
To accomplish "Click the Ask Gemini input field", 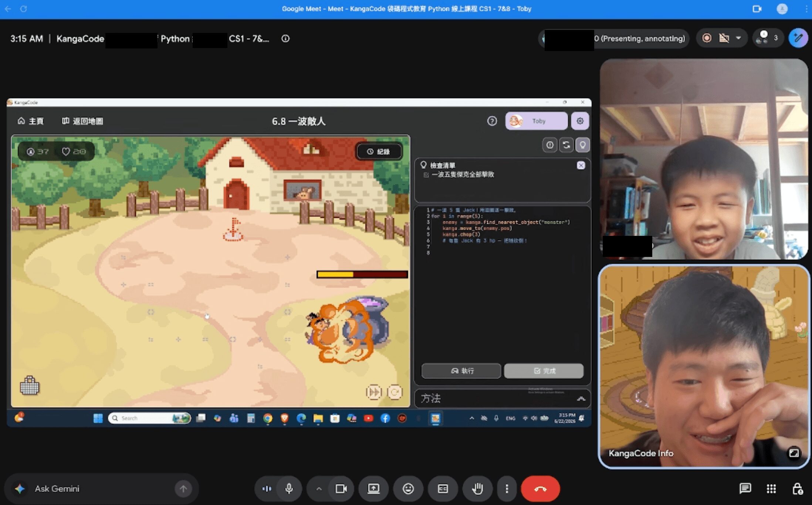I will [x=101, y=489].
